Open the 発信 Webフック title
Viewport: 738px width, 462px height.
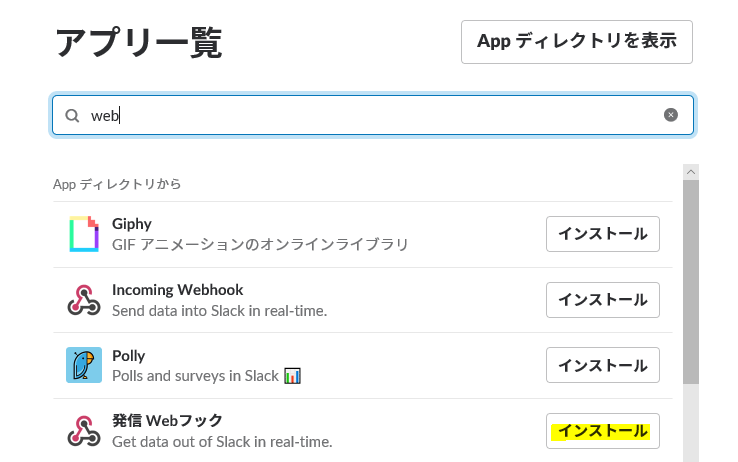[167, 421]
